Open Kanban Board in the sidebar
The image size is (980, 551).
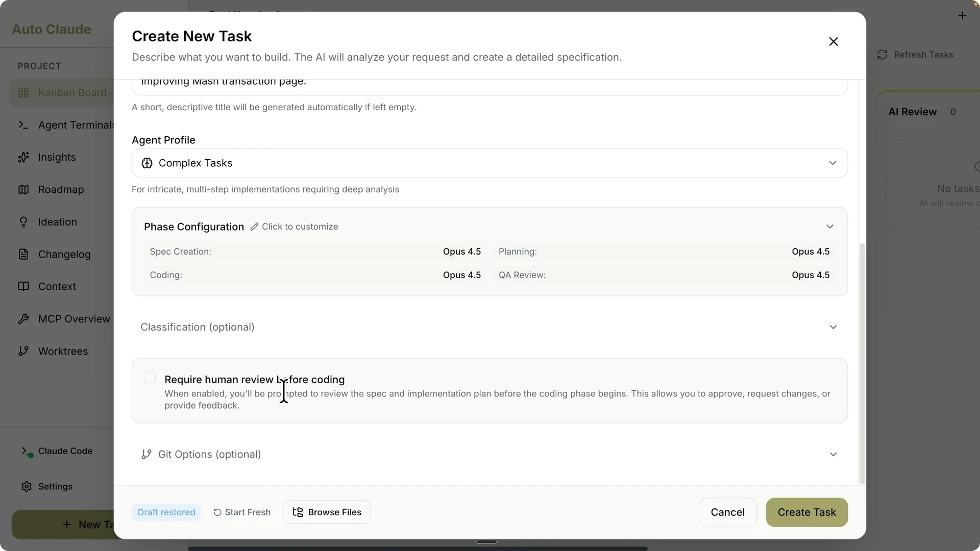[x=62, y=93]
